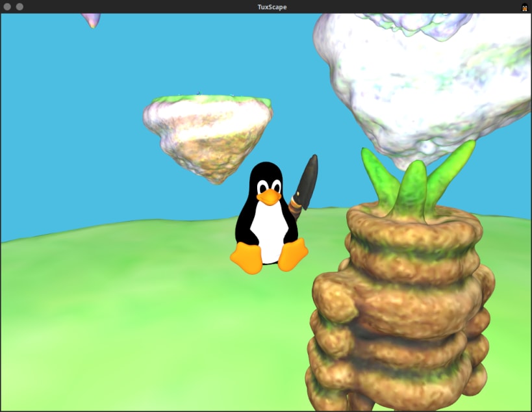Click the penguin's orange beak
Image resolution: width=532 pixels, height=412 pixels.
[269, 197]
